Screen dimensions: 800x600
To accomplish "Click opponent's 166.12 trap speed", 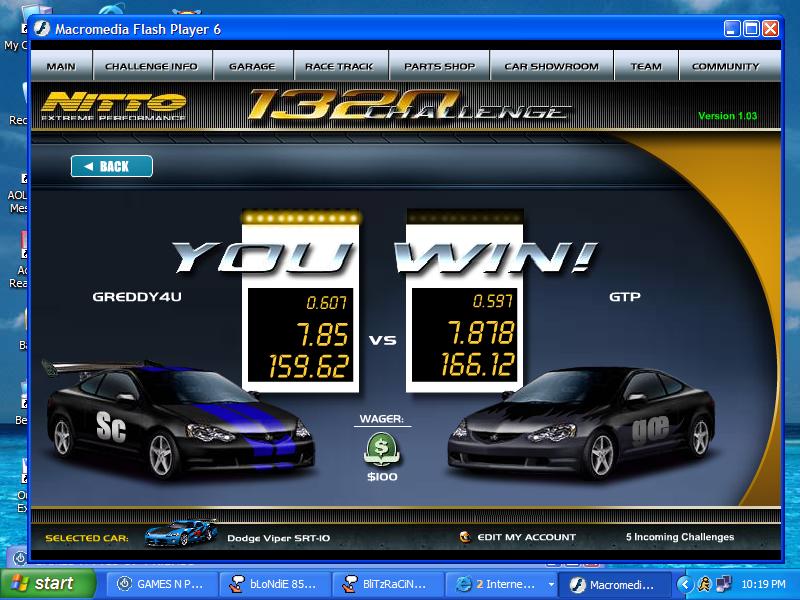I will (x=478, y=364).
